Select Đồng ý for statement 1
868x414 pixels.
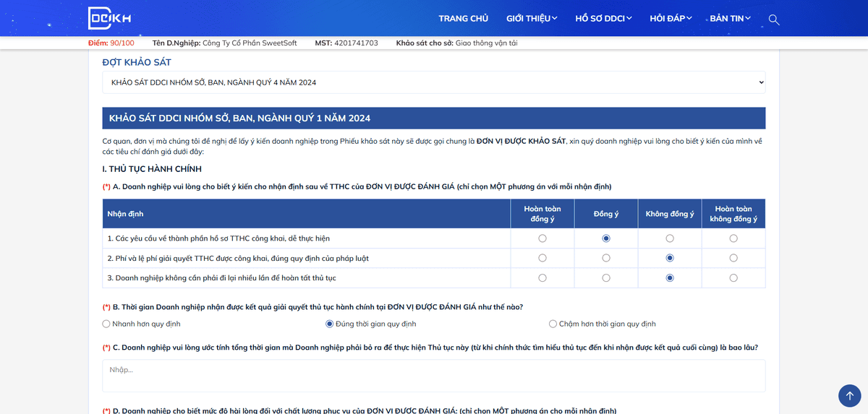click(x=606, y=238)
